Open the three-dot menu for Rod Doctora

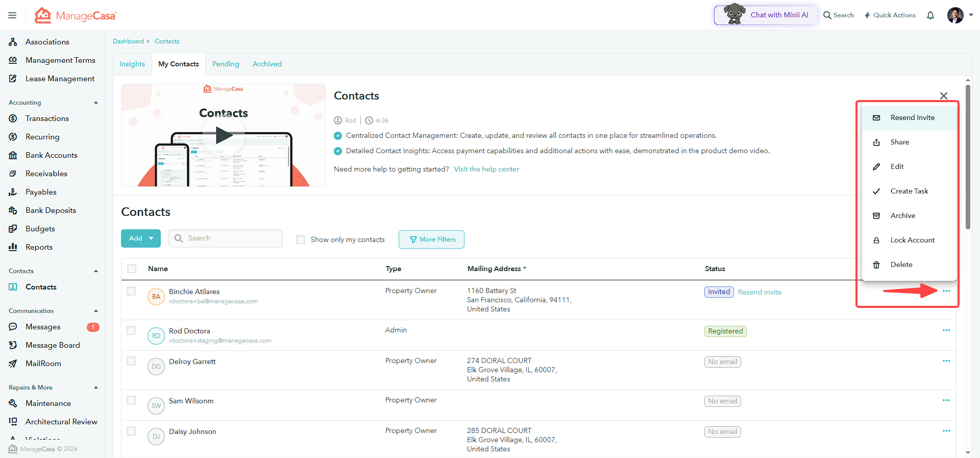tap(946, 330)
